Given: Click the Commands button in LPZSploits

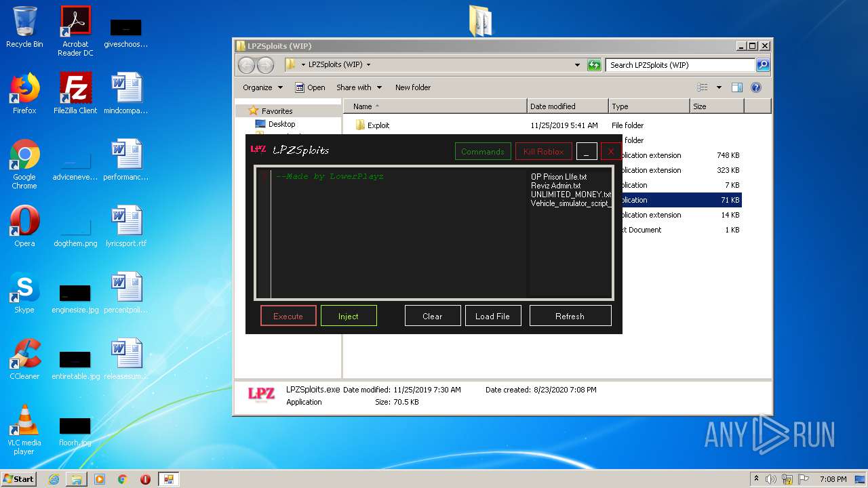Looking at the screenshot, I should [x=483, y=151].
